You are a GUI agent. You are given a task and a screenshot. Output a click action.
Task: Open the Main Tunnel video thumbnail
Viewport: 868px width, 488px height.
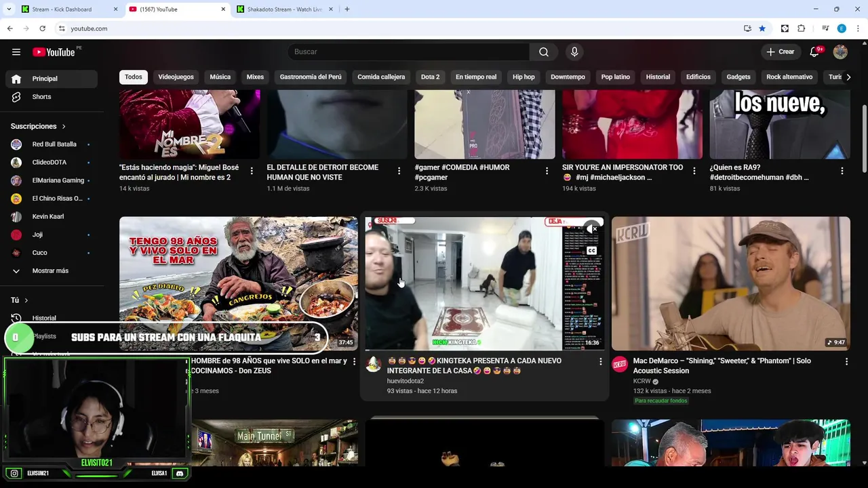pyautogui.click(x=274, y=443)
